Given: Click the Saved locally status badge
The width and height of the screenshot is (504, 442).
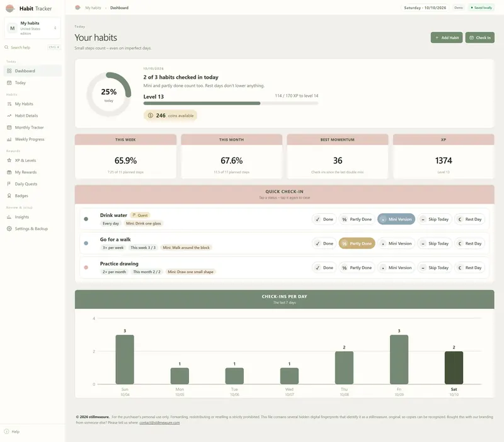Looking at the screenshot, I should pos(481,8).
